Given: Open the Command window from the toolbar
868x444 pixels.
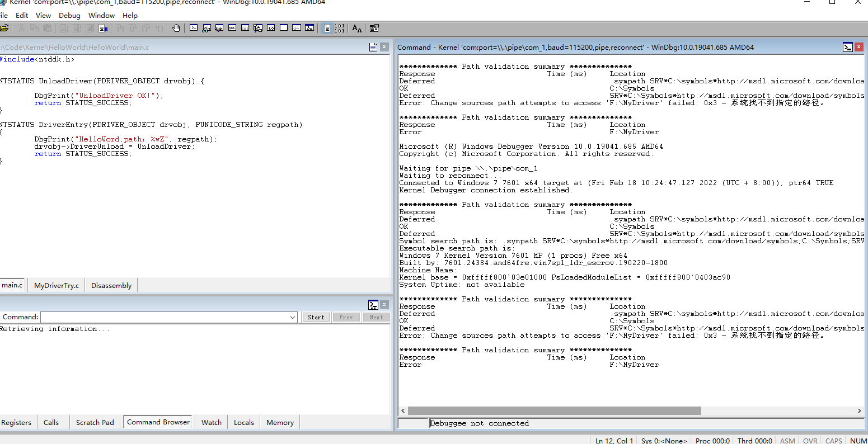Looking at the screenshot, I should pos(194,28).
